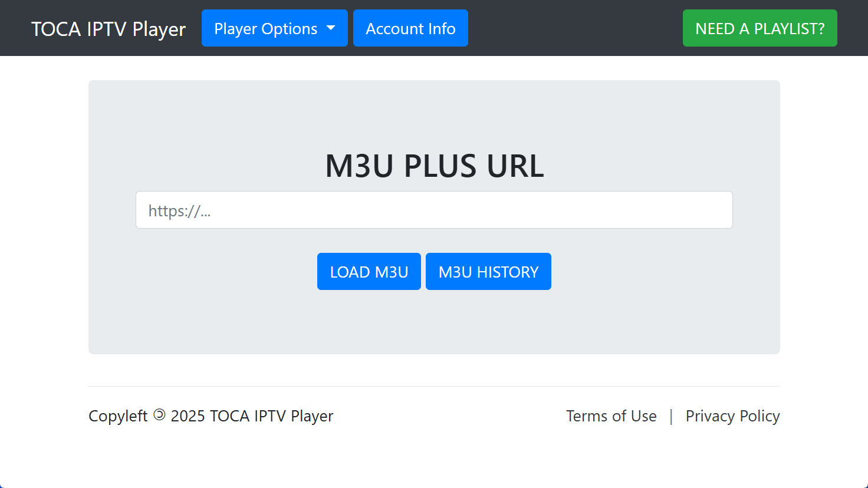868x488 pixels.
Task: Review previously loaded playlists via M3U HISTORY
Action: pyautogui.click(x=488, y=271)
